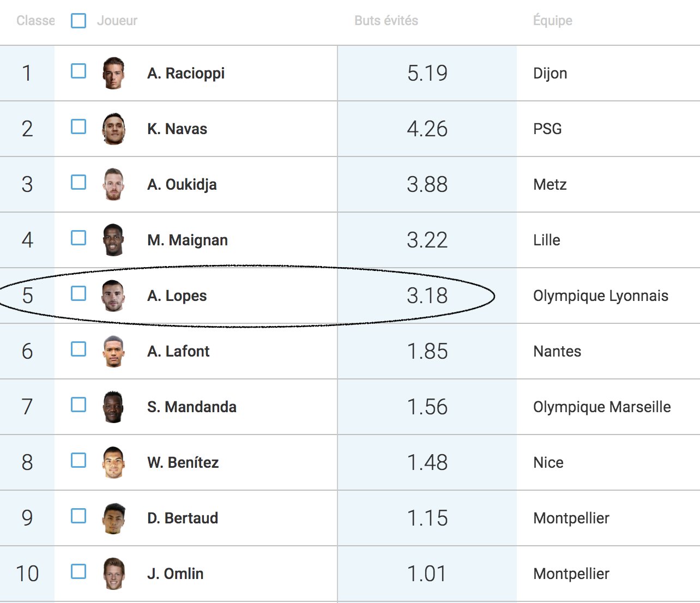Open the Olympique Lyonnais team link
Image resolution: width=700 pixels, height=603 pixels.
pyautogui.click(x=601, y=296)
